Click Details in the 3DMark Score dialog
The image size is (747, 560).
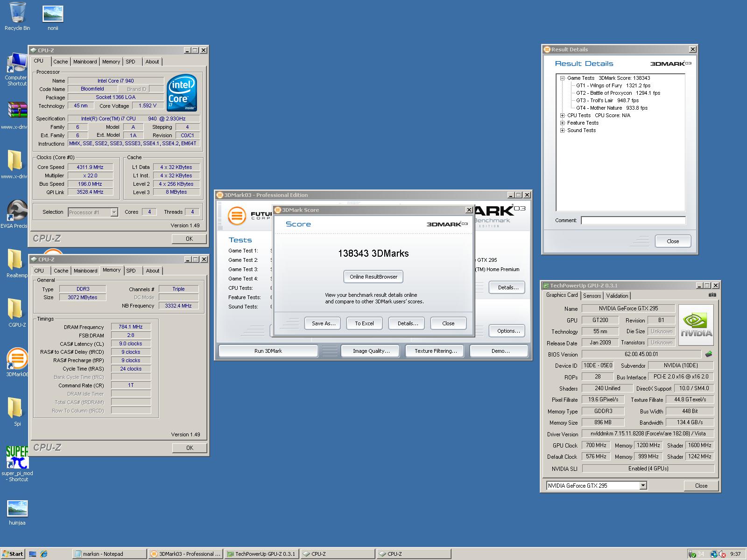[x=408, y=323]
